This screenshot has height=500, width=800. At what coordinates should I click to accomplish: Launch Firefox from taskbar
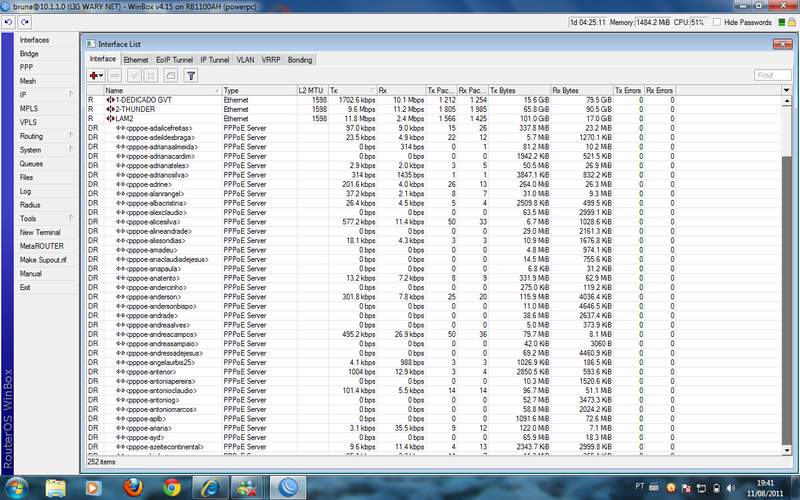click(133, 488)
